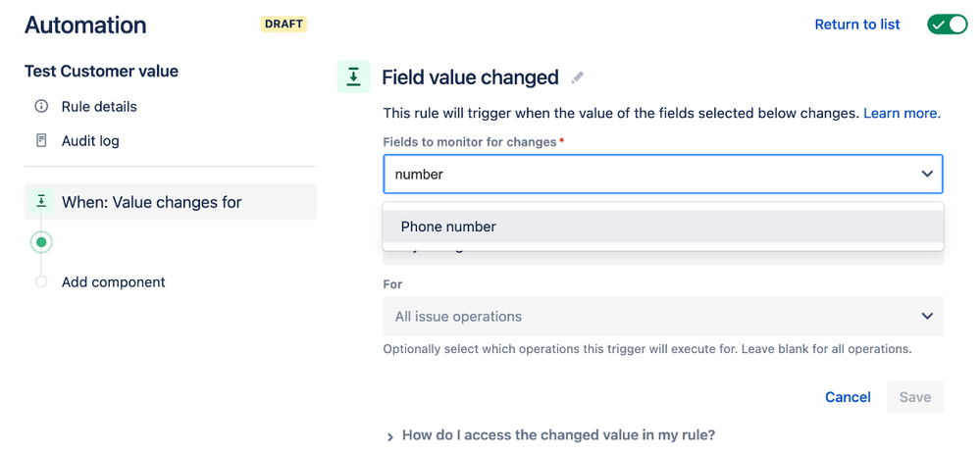
Task: Click the pencil icon beside Field value changed
Action: pyautogui.click(x=578, y=77)
